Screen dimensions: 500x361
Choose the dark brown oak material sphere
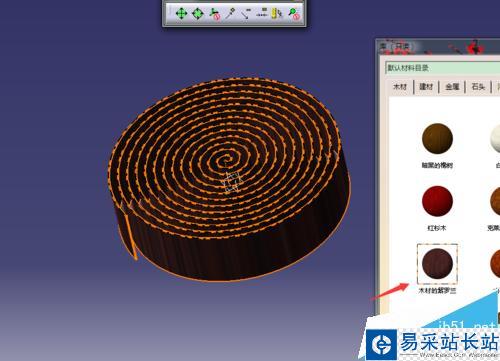[437, 138]
